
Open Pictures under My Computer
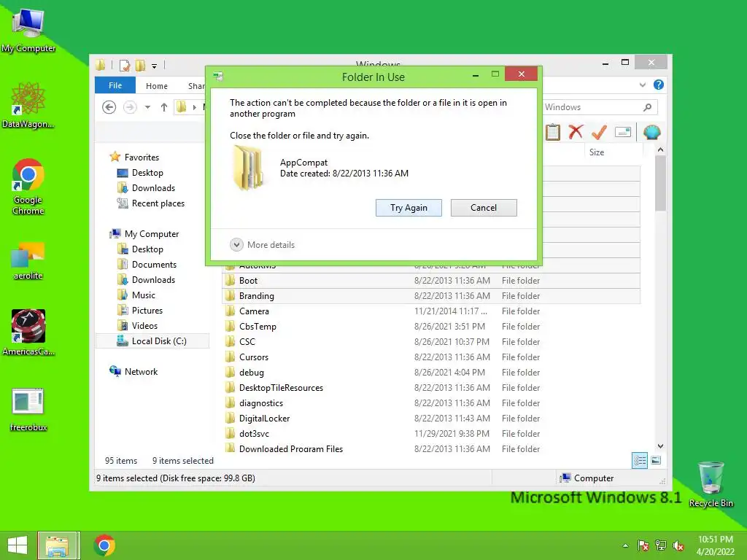click(x=147, y=311)
